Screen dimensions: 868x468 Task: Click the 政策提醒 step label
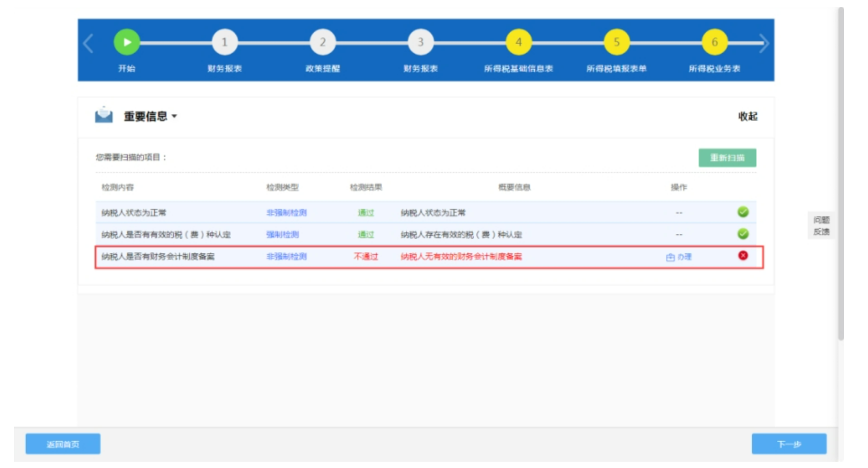pyautogui.click(x=322, y=69)
